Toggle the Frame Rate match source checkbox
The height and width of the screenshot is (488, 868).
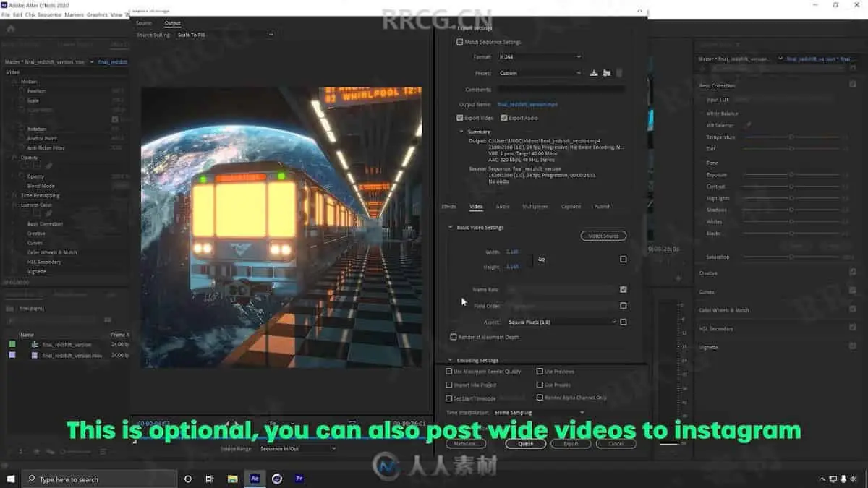pyautogui.click(x=624, y=289)
